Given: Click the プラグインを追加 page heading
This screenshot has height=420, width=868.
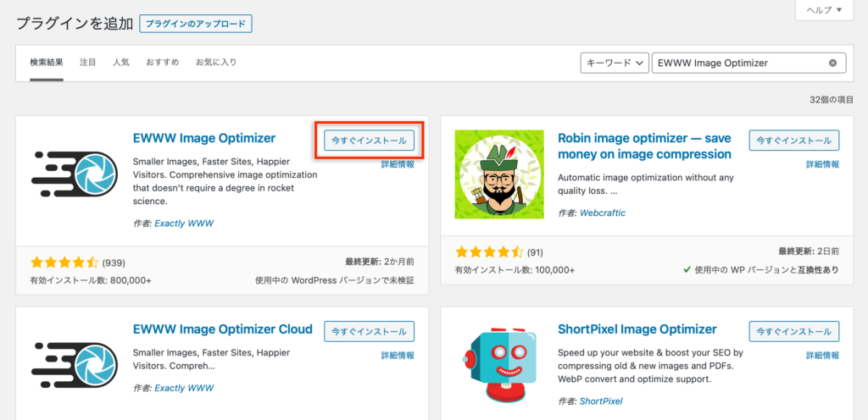Looking at the screenshot, I should click(75, 24).
